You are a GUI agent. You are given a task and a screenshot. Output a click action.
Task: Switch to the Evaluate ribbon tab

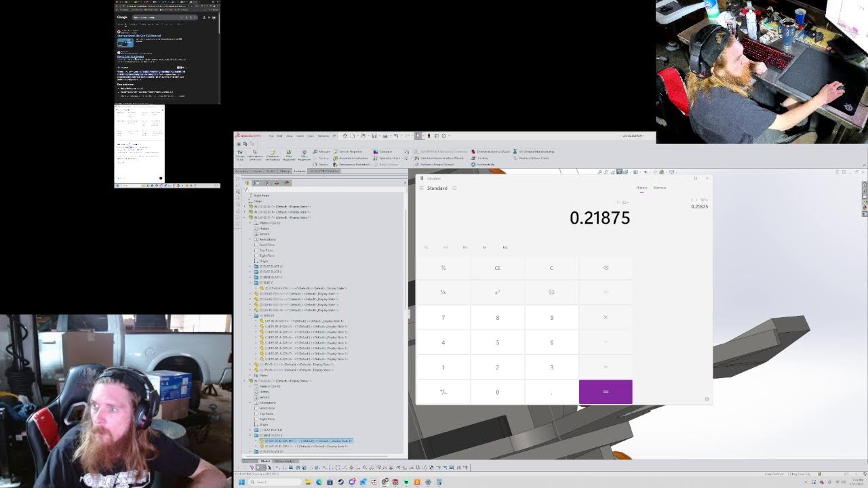point(299,171)
